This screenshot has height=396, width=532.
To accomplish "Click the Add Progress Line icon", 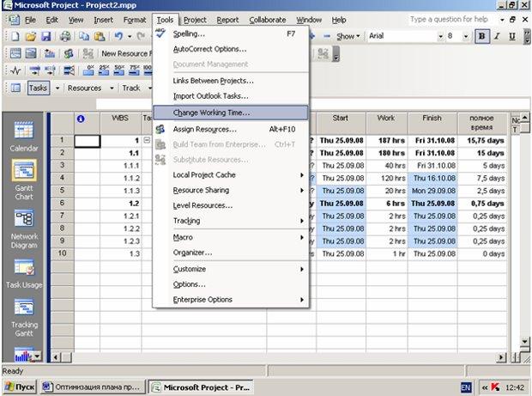I will point(69,70).
